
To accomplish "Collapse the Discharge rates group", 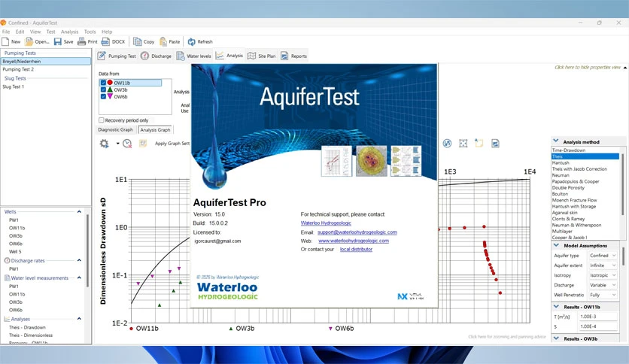I will click(79, 260).
